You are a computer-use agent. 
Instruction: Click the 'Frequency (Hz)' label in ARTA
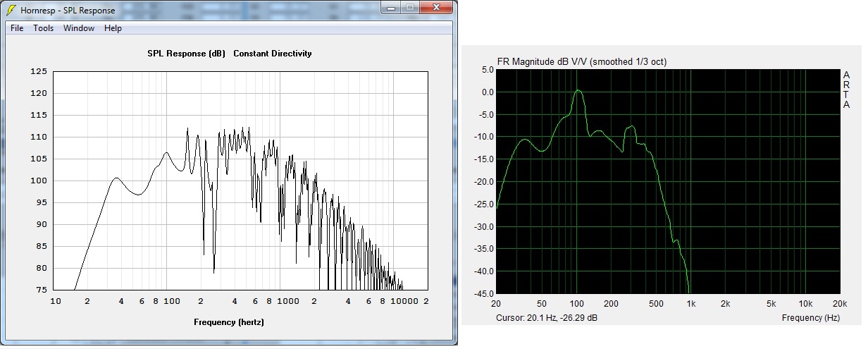(x=811, y=318)
